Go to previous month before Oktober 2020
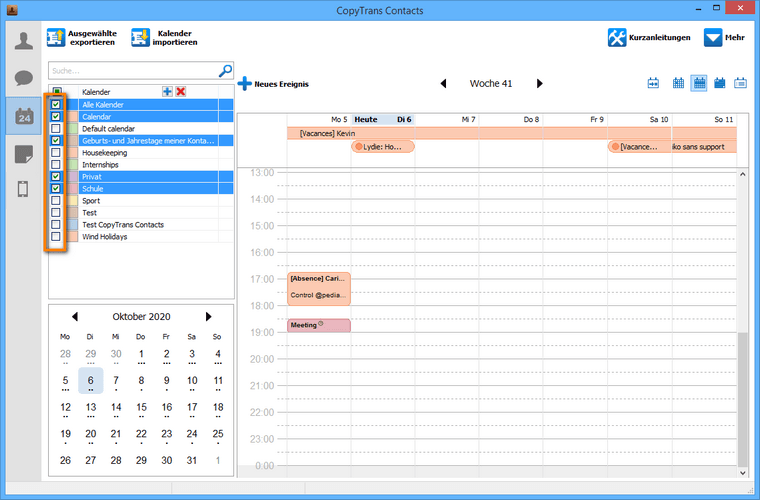Image resolution: width=760 pixels, height=500 pixels. pyautogui.click(x=75, y=316)
